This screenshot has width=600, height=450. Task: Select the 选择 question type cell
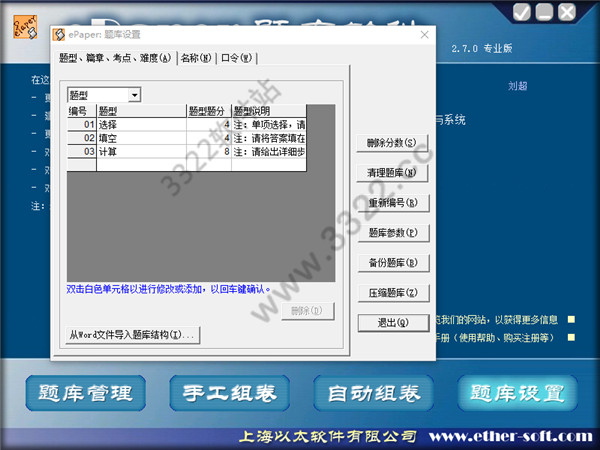coord(141,124)
